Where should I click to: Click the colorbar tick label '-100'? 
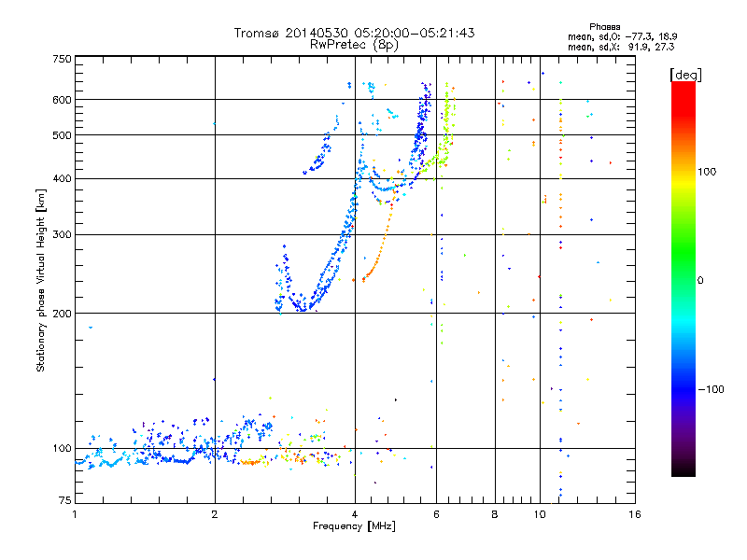(x=711, y=389)
